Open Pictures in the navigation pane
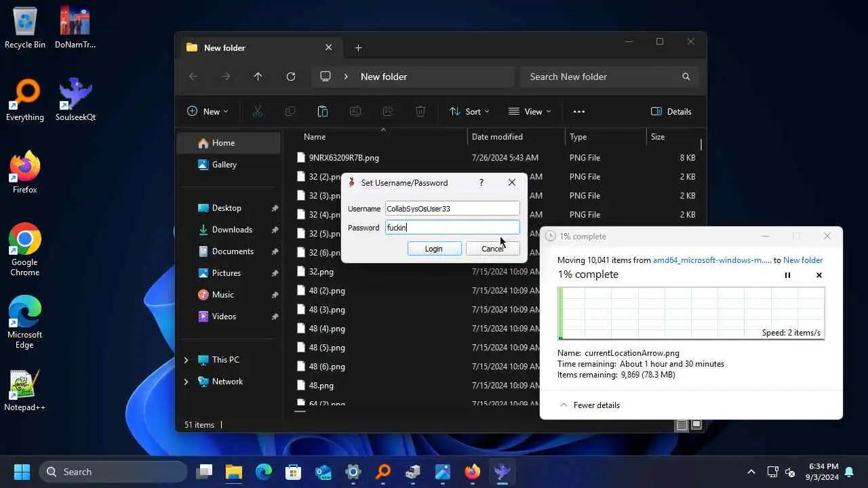The image size is (868, 488). (x=229, y=273)
